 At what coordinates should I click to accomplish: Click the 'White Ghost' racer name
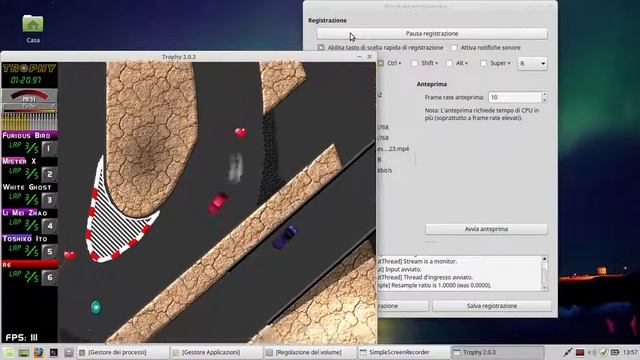pos(27,187)
